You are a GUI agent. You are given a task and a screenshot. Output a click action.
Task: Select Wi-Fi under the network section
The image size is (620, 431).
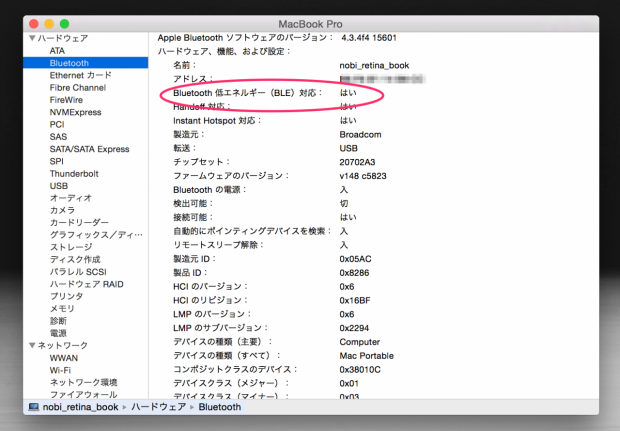click(x=60, y=370)
